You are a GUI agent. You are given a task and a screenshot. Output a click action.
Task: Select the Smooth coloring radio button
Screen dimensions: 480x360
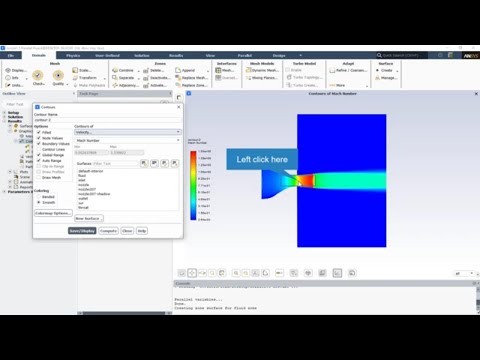pos(39,202)
